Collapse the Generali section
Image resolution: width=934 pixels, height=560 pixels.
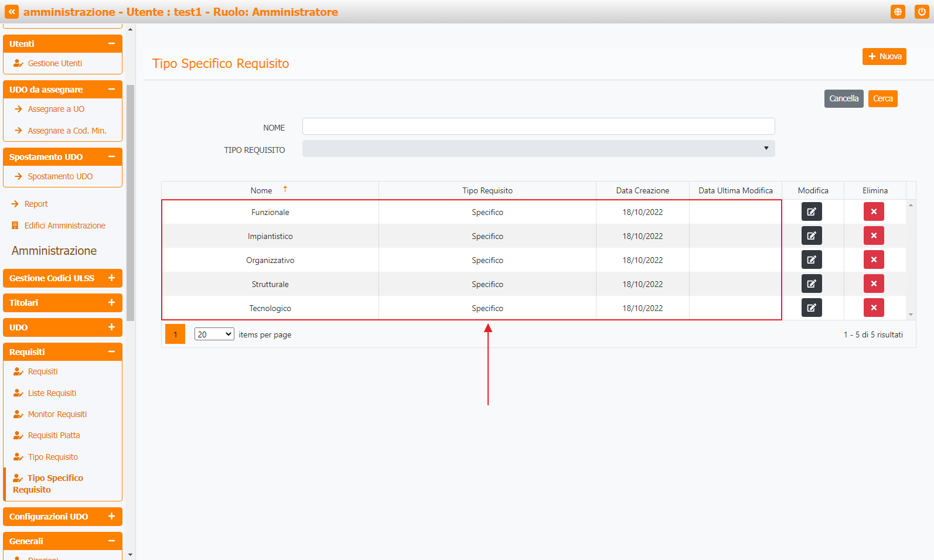(x=111, y=541)
